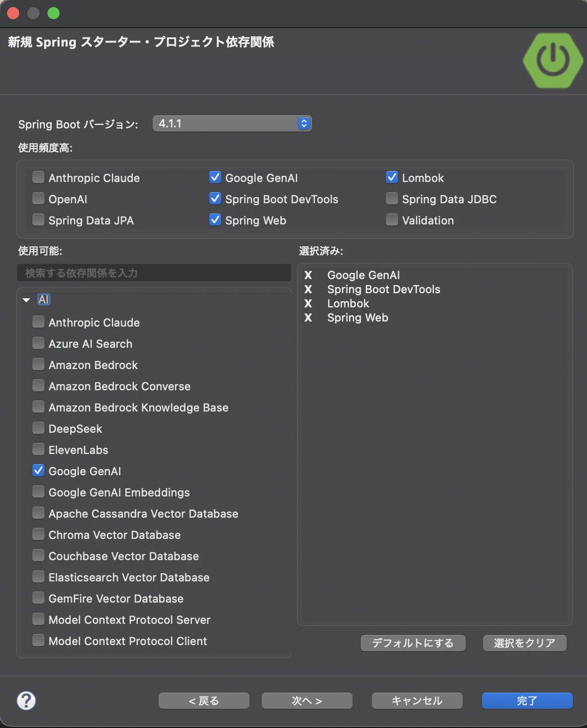The height and width of the screenshot is (728, 587).
Task: Enable the Spring Data JPA checkbox
Action: [x=38, y=219]
